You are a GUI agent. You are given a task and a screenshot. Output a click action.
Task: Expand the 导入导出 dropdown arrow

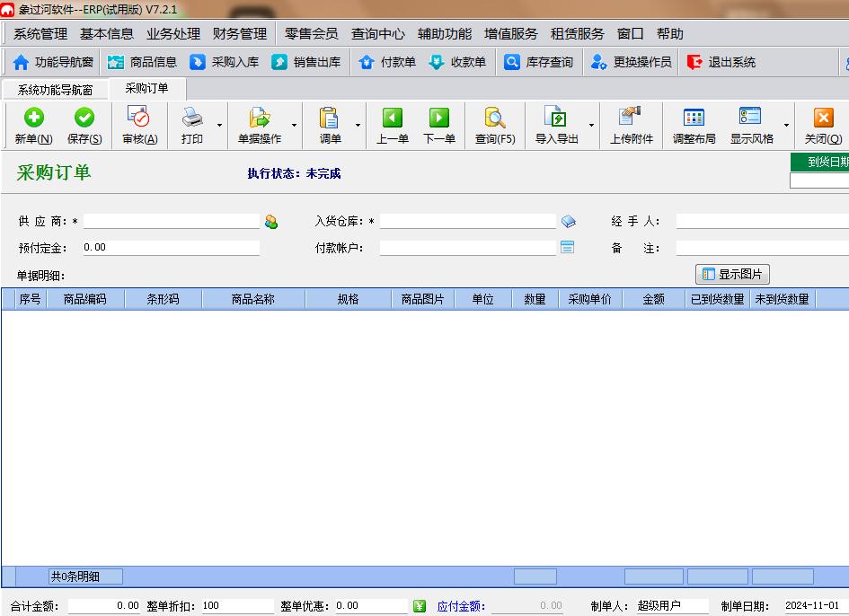[x=591, y=125]
